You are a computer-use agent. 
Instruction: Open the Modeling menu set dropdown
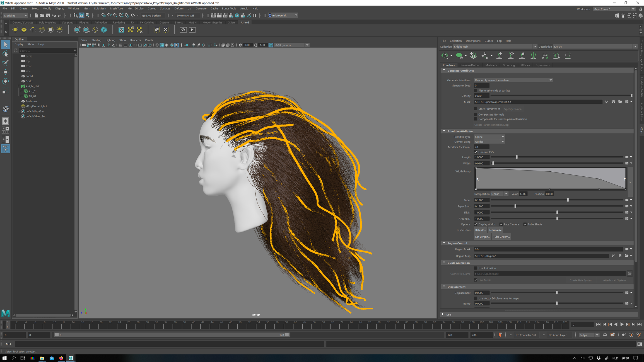coord(15,16)
